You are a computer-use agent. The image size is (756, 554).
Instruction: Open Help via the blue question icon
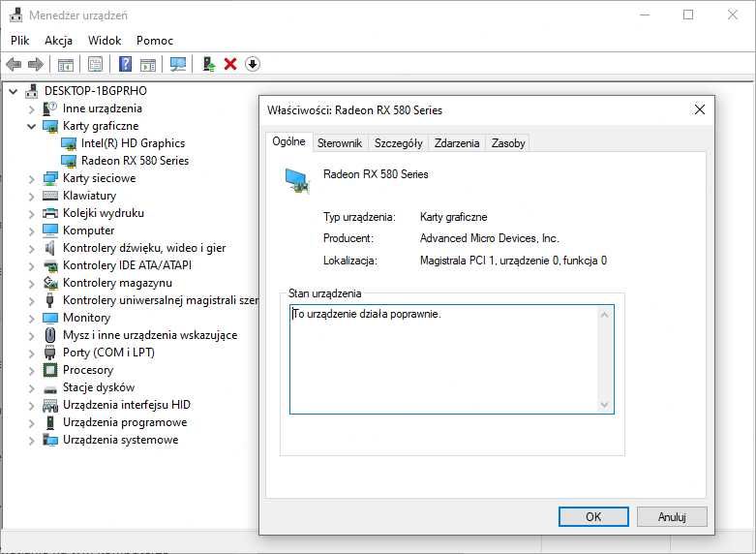125,64
